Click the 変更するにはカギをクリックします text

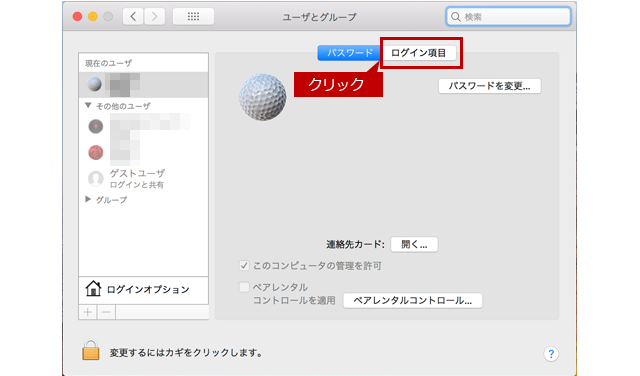click(x=186, y=353)
